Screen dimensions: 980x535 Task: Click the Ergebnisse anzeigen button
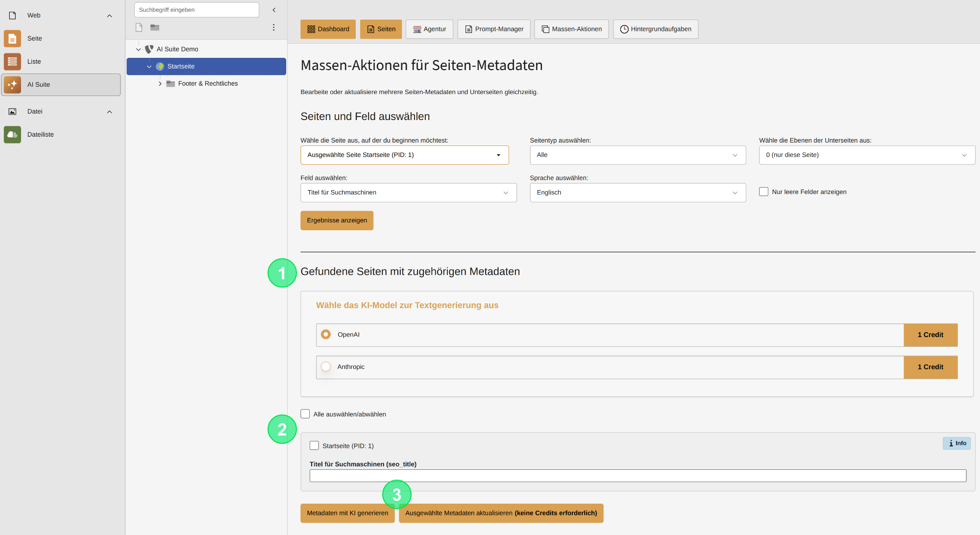(337, 220)
